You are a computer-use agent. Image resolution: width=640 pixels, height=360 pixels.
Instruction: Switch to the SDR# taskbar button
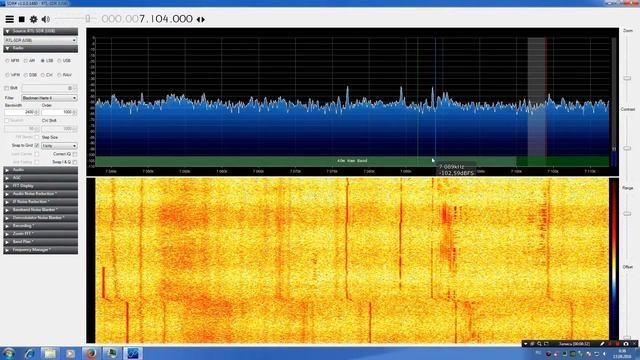pos(133,353)
